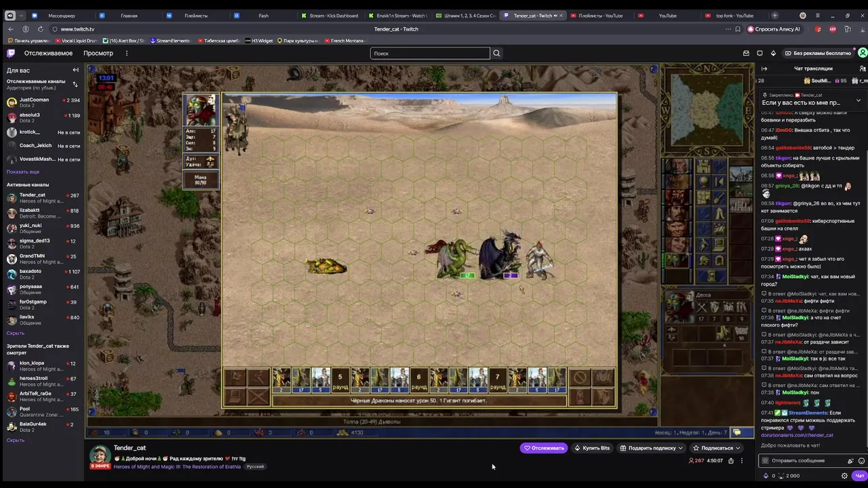The height and width of the screenshot is (488, 868).
Task: Click Показать еще under followed channels
Action: [23, 171]
